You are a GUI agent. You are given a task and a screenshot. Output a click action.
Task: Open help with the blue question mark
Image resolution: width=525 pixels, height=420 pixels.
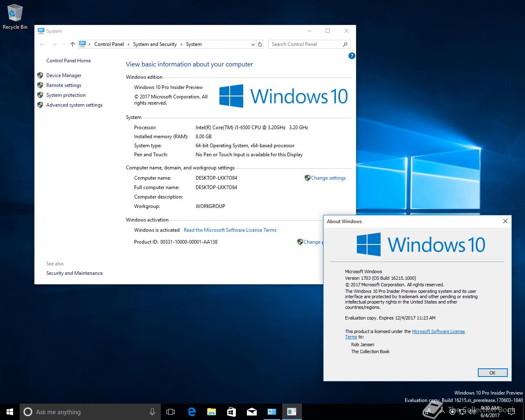(352, 56)
